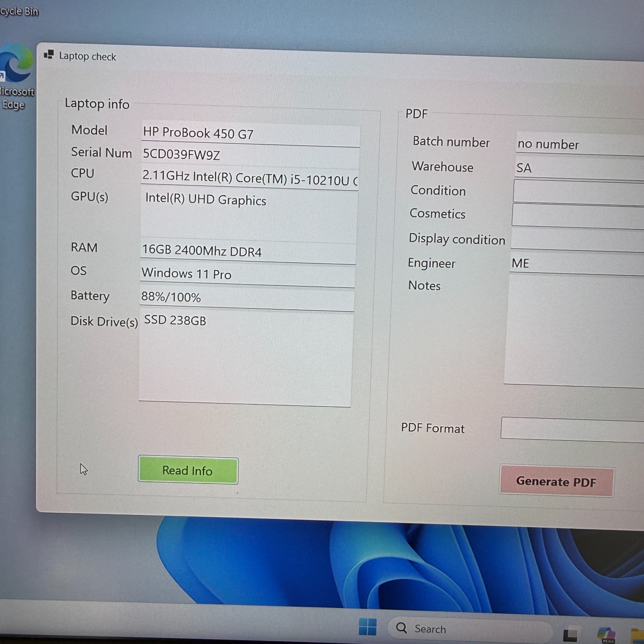Click the Battery field 88%/100%
This screenshot has width=644, height=644.
(x=247, y=298)
